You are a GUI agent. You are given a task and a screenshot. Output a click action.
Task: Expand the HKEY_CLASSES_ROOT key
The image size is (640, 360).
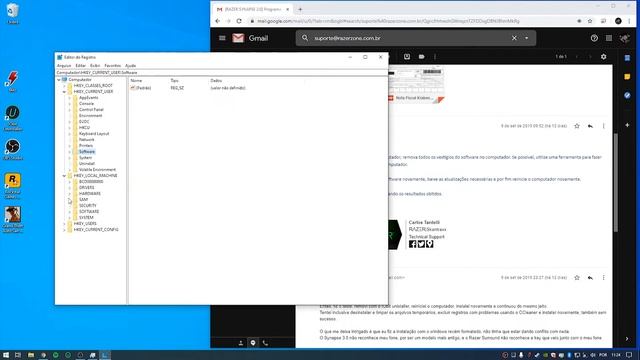click(64, 86)
